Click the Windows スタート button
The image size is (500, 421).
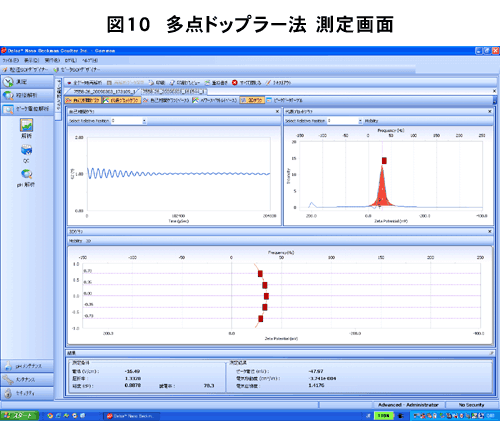[19, 415]
